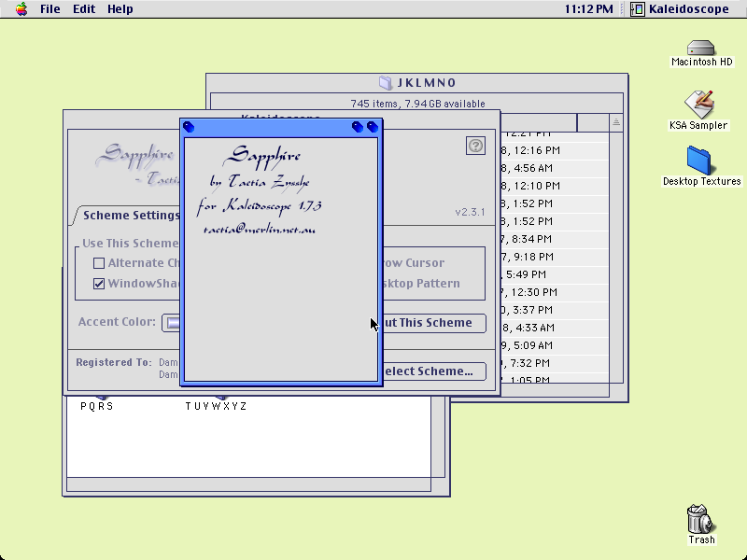Screen dimensions: 747x560
Task: Select the row dated 7:32 PM
Action: coord(554,363)
